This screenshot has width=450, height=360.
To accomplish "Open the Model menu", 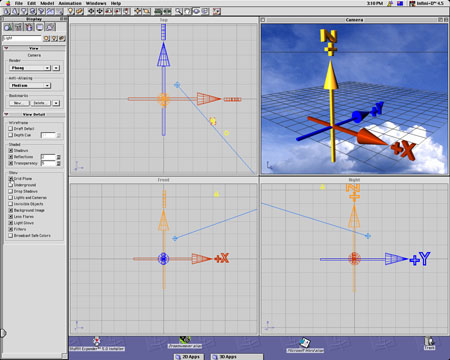I will [47, 3].
